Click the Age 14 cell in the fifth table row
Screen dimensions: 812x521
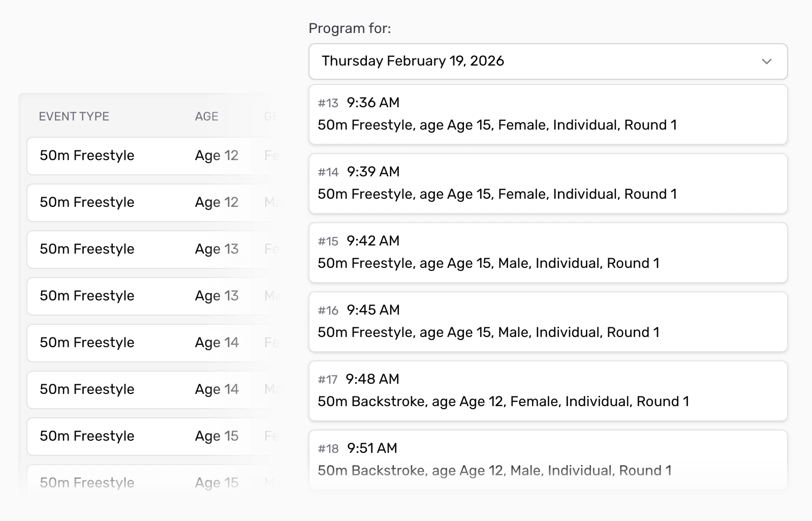(x=217, y=343)
